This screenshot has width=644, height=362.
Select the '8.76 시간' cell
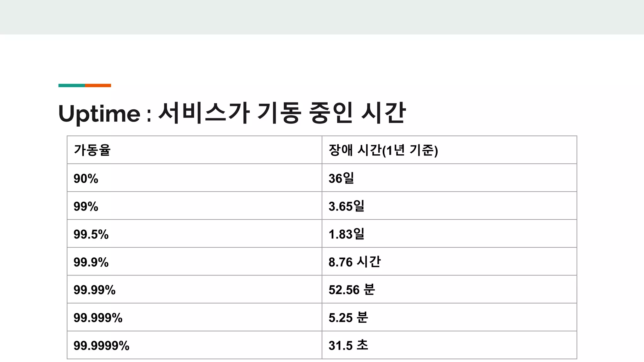coord(449,261)
